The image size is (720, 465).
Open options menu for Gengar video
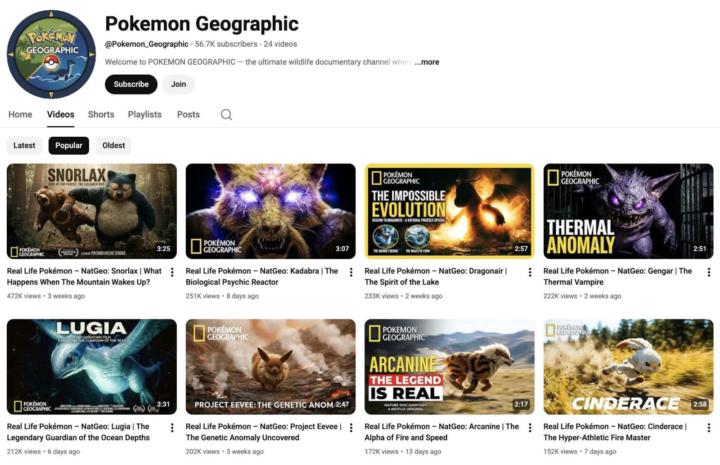click(709, 272)
